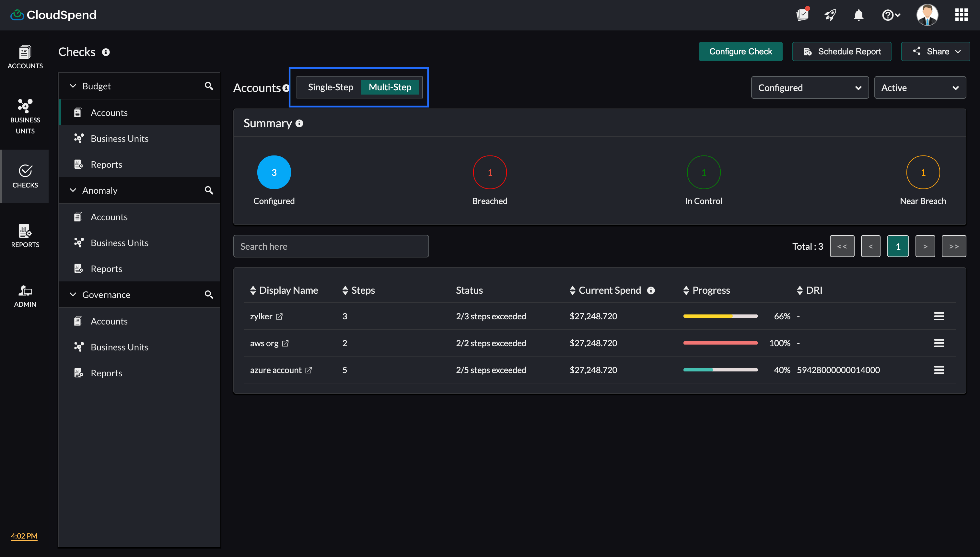
Task: Open the Configured filter dropdown
Action: (810, 88)
